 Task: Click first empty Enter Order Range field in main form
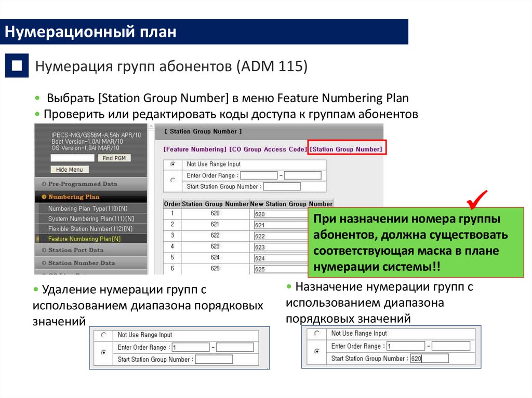coord(259,175)
